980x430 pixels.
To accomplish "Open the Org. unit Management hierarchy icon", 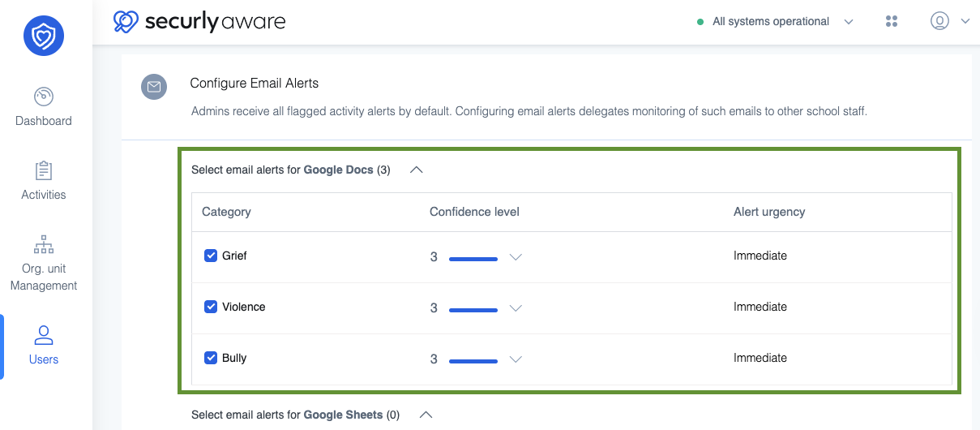I will (44, 244).
